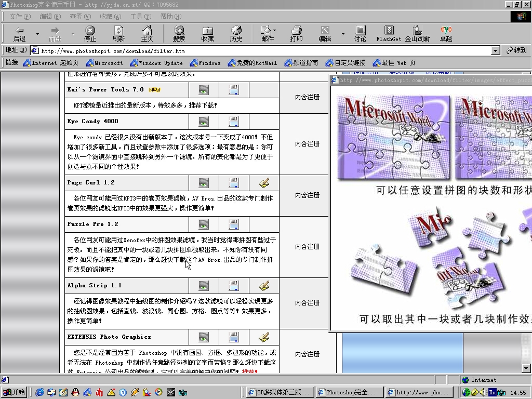Preview Kai's Power Tools 7.0 via eye icon
Image resolution: width=532 pixels, height=399 pixels.
204,90
